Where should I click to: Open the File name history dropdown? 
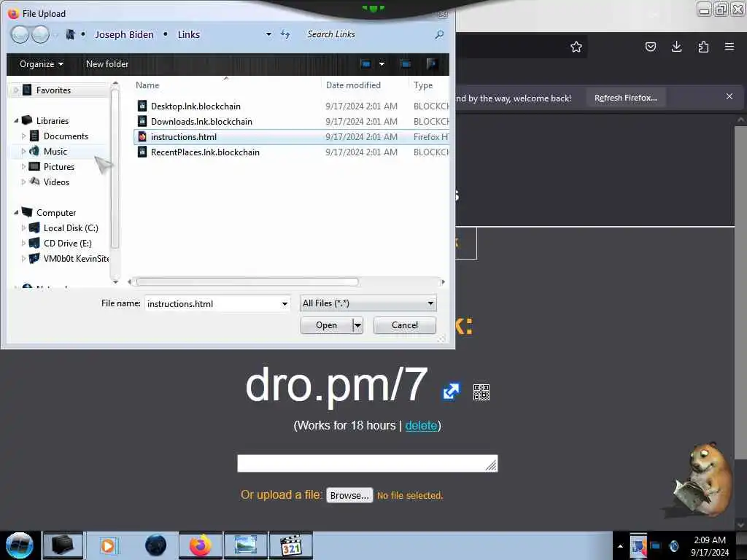[285, 304]
